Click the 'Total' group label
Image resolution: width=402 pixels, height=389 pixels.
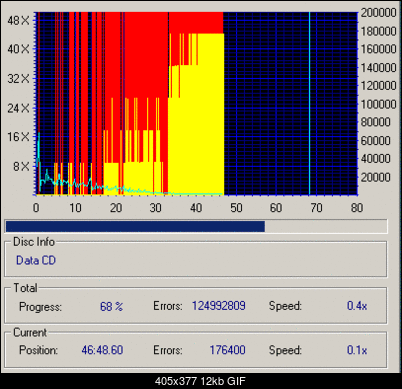[25, 288]
